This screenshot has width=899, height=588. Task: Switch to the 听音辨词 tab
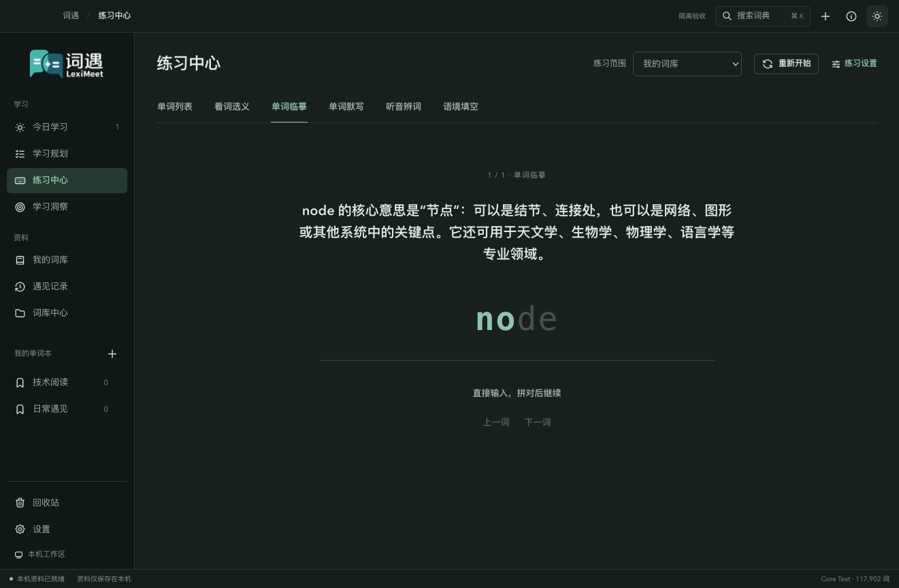pyautogui.click(x=404, y=107)
